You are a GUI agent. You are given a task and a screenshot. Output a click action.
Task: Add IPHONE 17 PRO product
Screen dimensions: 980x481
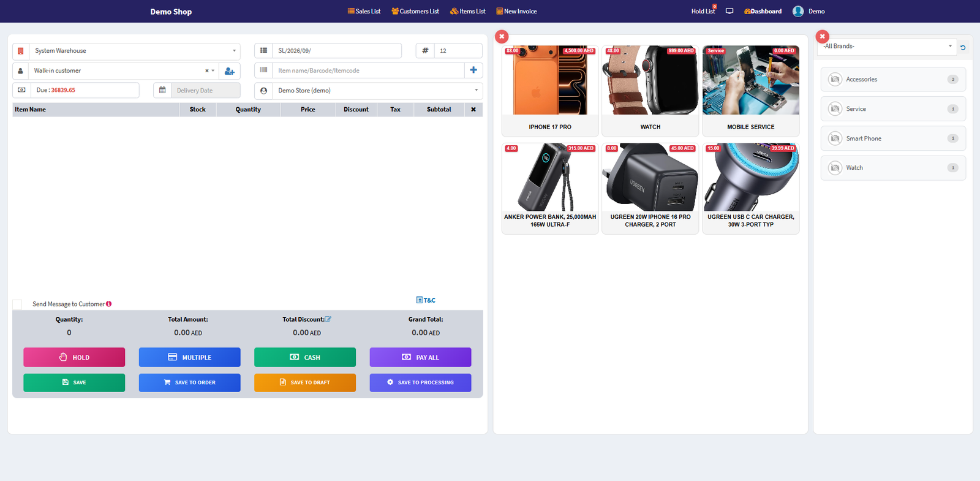point(550,91)
